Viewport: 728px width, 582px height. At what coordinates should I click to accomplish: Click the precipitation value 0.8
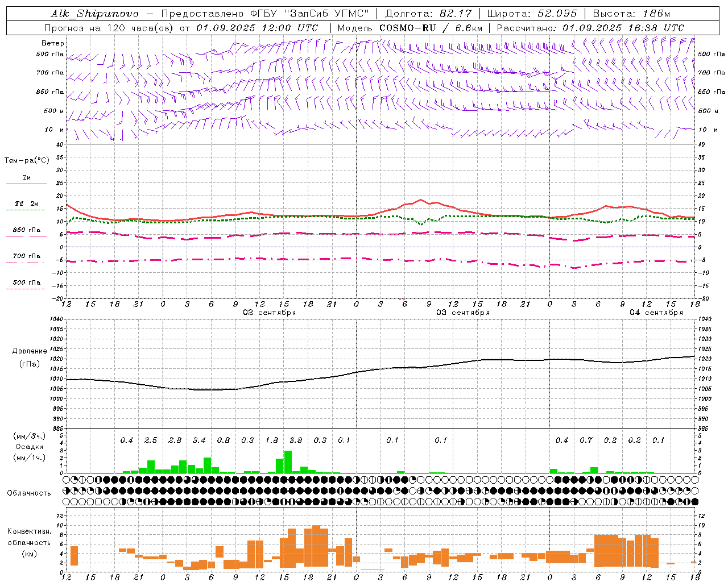pos(224,440)
